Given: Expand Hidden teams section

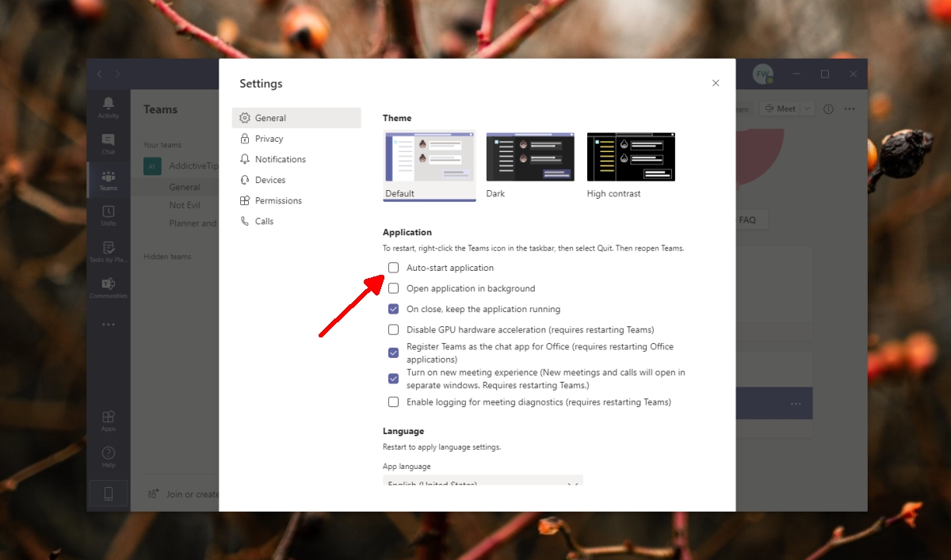Looking at the screenshot, I should 167,257.
